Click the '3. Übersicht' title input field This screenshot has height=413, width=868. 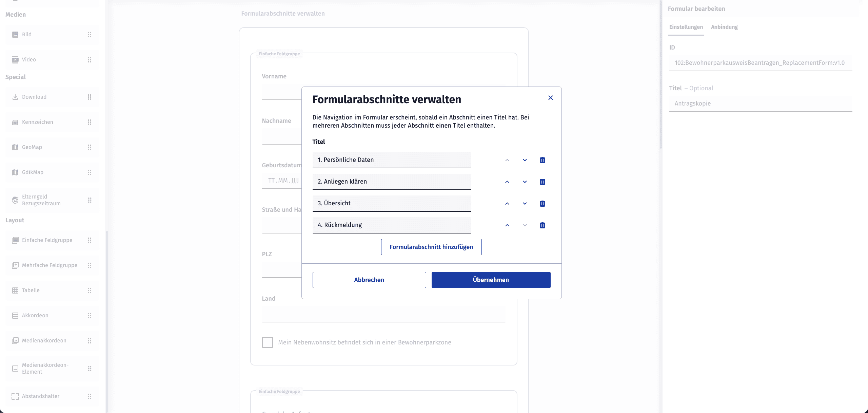(x=392, y=203)
